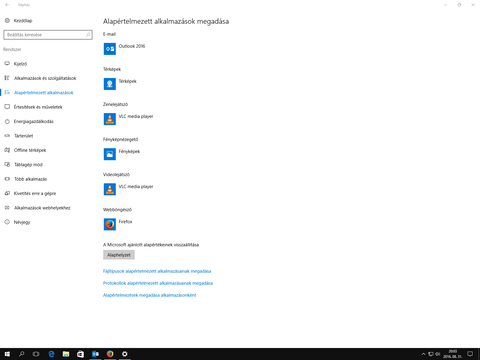Show hidden tray icons chevron
The height and width of the screenshot is (360, 480).
click(423, 354)
